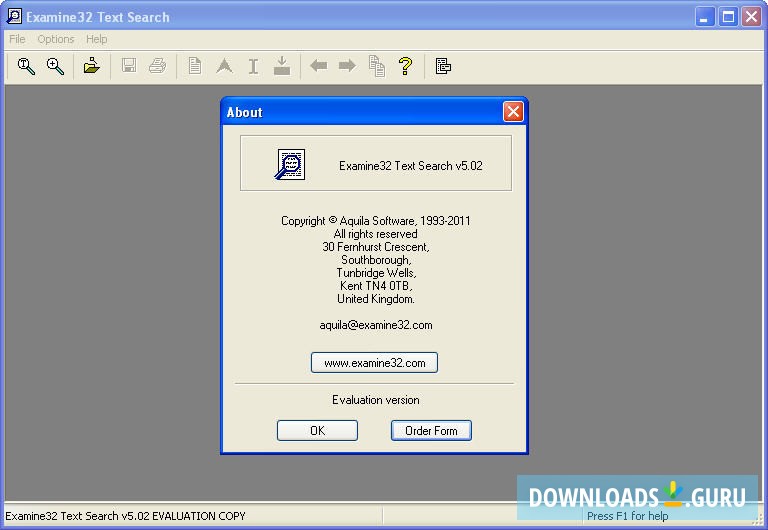This screenshot has width=768, height=530.
Task: Click the window list icon in toolbar
Action: pyautogui.click(x=443, y=66)
